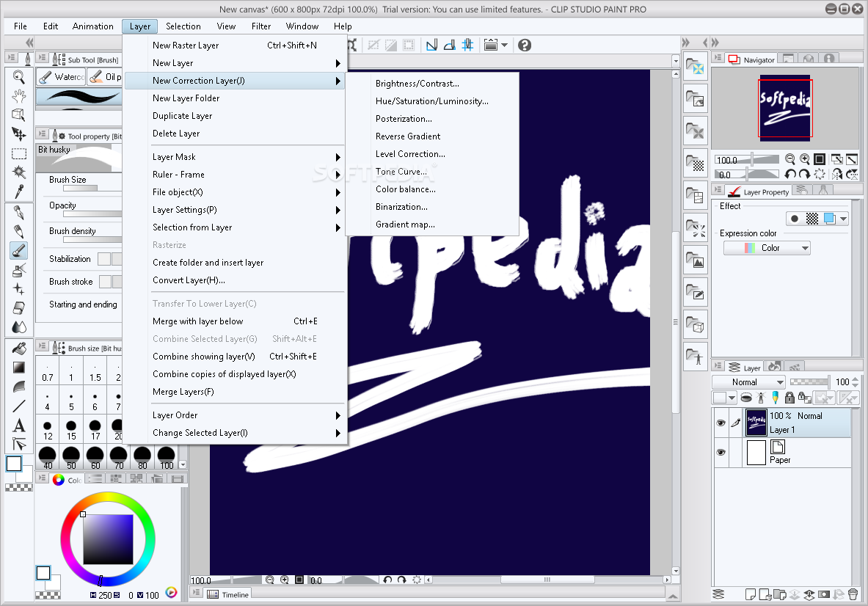Select the Hand move tool
868x606 pixels.
[x=19, y=96]
